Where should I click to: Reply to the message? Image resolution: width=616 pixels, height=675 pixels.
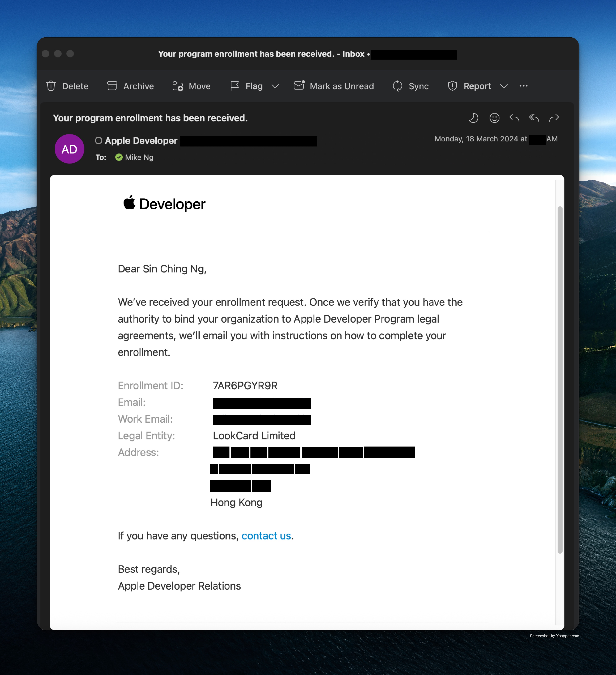514,118
